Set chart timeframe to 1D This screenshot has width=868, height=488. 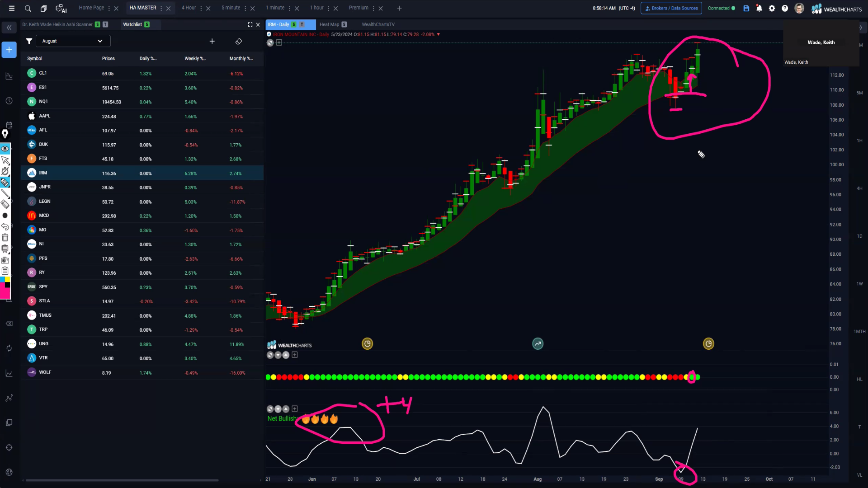pos(859,236)
